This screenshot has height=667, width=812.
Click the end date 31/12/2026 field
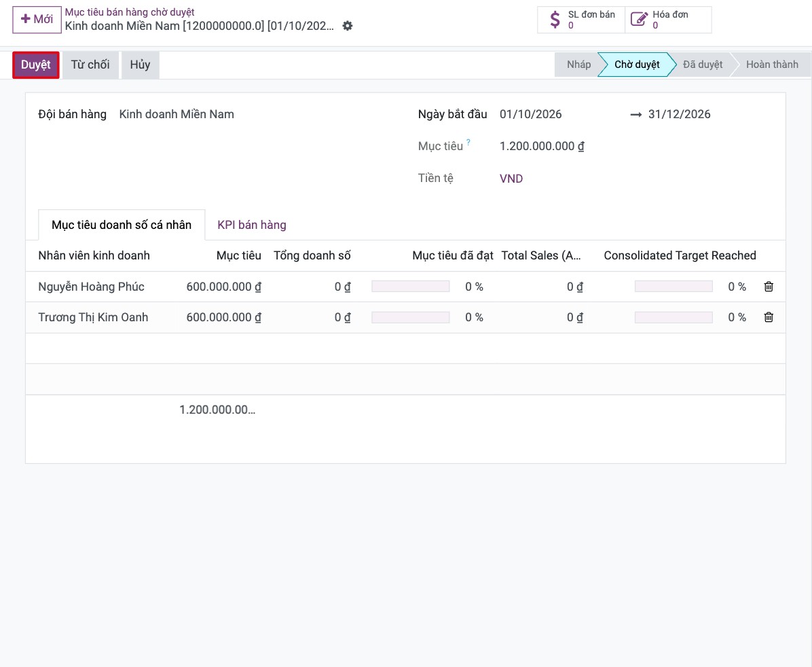coord(680,115)
